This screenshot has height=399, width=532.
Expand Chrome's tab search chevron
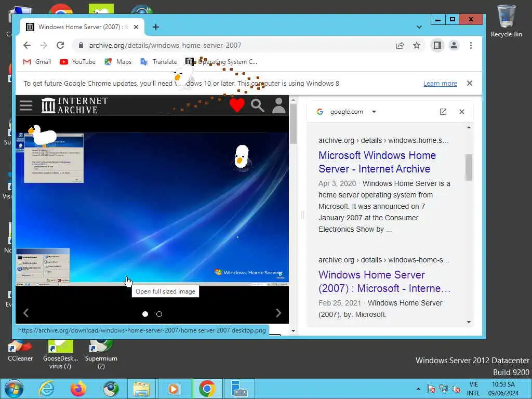[419, 27]
